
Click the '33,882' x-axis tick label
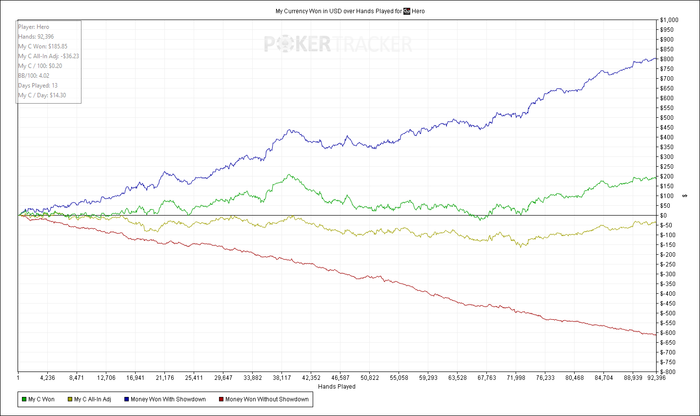(x=253, y=378)
